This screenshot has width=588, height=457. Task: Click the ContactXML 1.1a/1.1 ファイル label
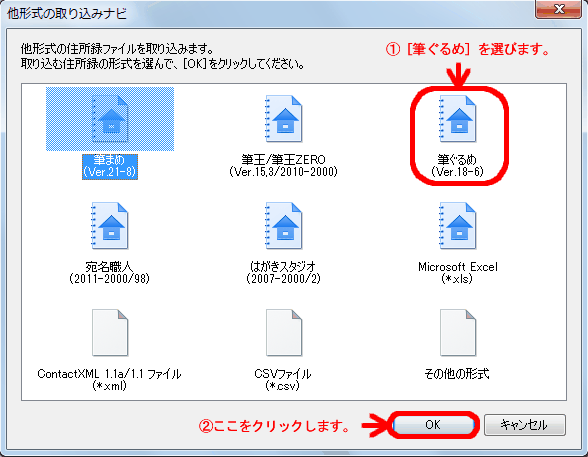click(x=110, y=379)
